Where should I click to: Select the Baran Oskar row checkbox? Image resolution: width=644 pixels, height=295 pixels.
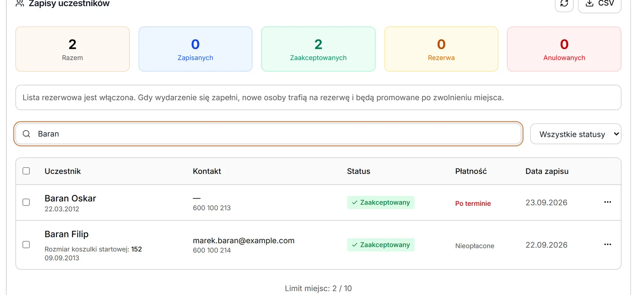click(26, 202)
